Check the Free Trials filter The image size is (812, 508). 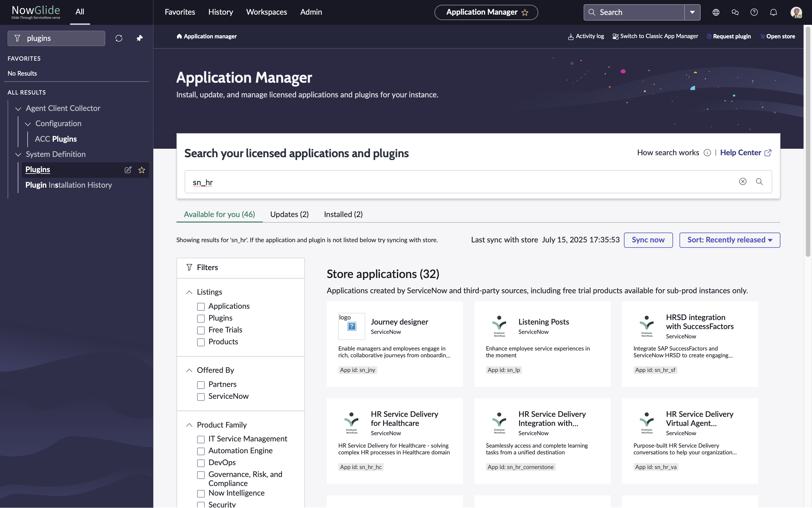(x=201, y=330)
